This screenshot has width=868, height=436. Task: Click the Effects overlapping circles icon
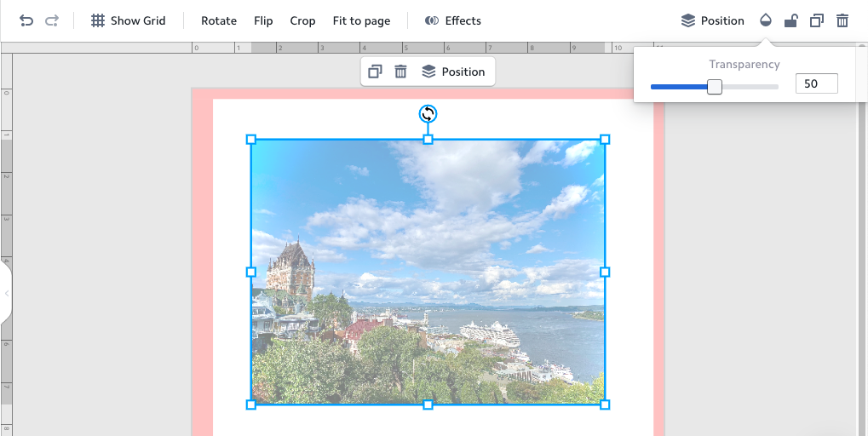[x=432, y=21]
